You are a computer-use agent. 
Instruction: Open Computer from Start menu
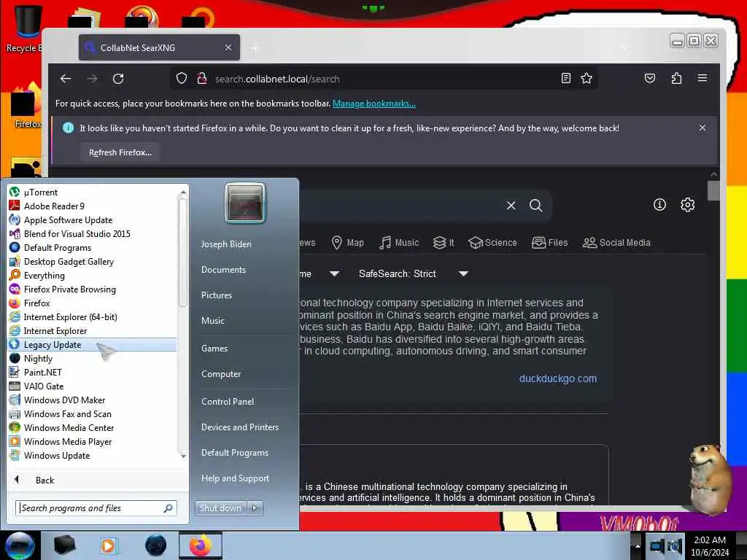point(221,374)
